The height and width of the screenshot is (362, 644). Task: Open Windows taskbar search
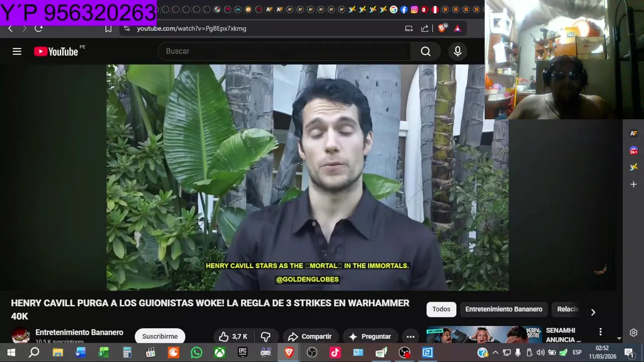pos(34,352)
